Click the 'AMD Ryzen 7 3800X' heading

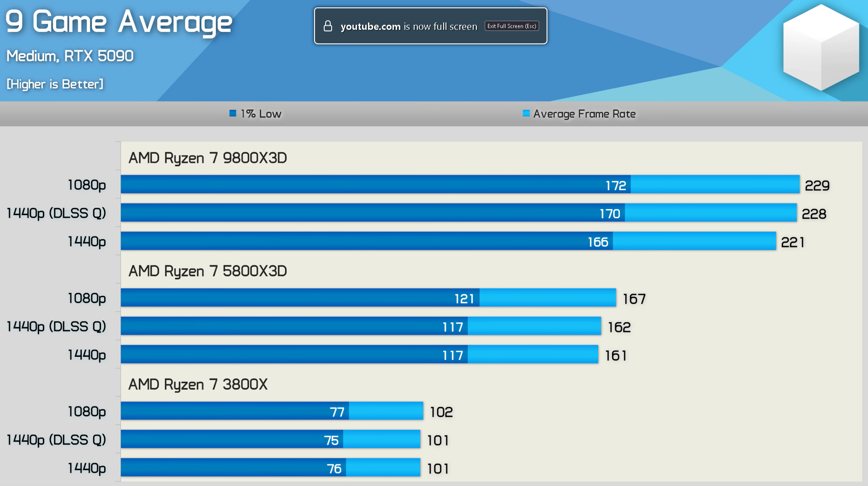(x=198, y=384)
